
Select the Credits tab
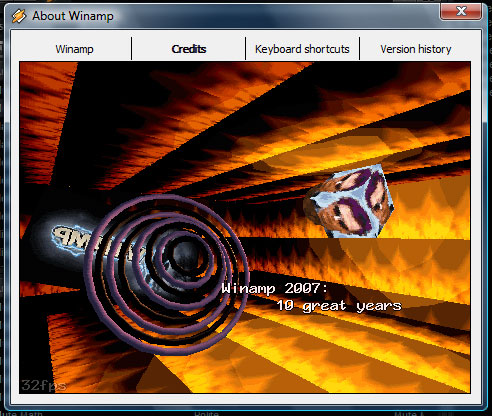[x=189, y=49]
